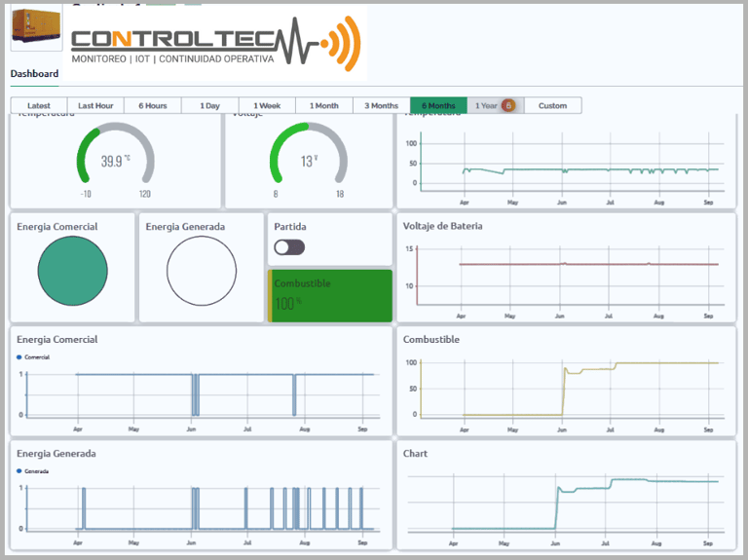Click the Comercial legend blue dot
The height and width of the screenshot is (560, 748).
pyautogui.click(x=19, y=356)
